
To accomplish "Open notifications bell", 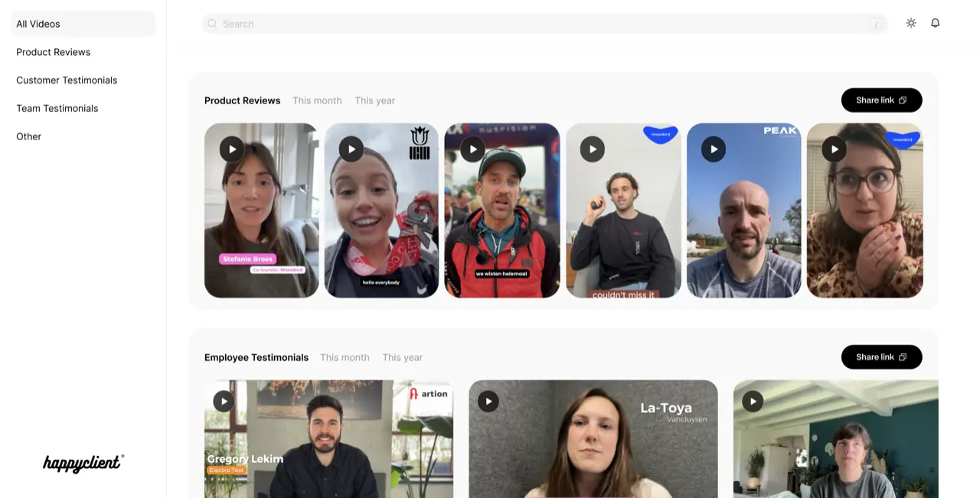I will point(935,23).
